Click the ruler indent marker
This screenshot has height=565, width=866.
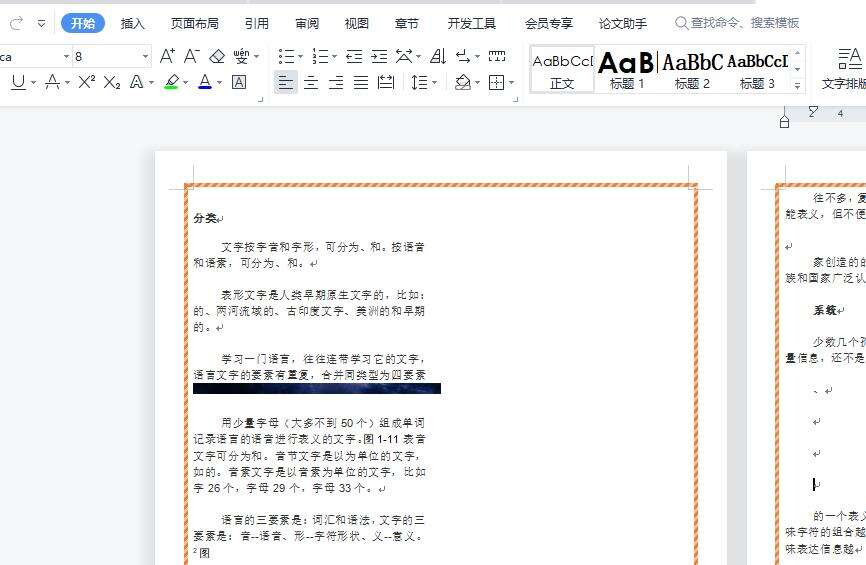tap(784, 122)
